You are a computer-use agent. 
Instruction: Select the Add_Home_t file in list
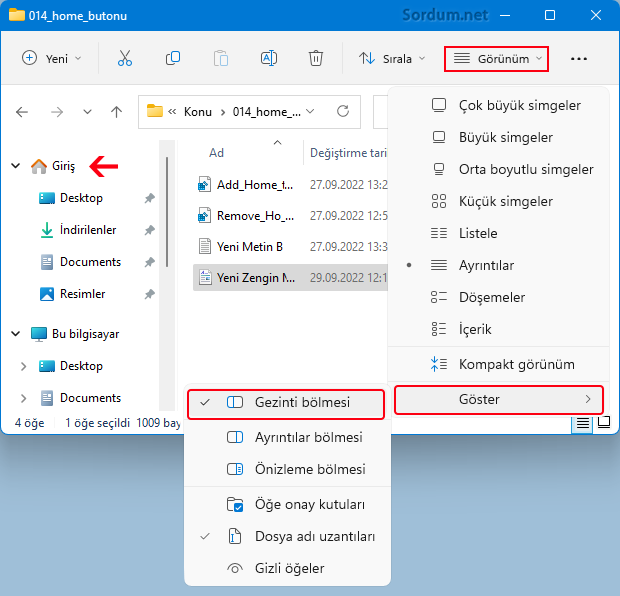pos(254,184)
